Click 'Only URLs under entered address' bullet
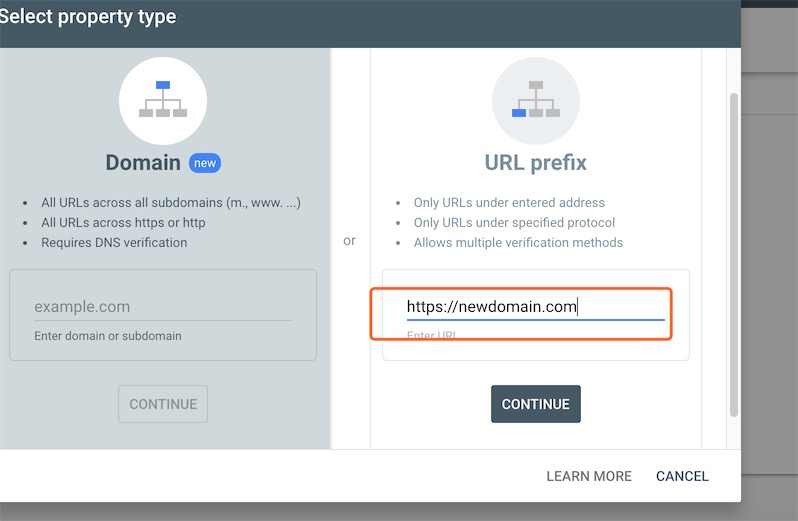Image resolution: width=798 pixels, height=521 pixels. point(509,203)
